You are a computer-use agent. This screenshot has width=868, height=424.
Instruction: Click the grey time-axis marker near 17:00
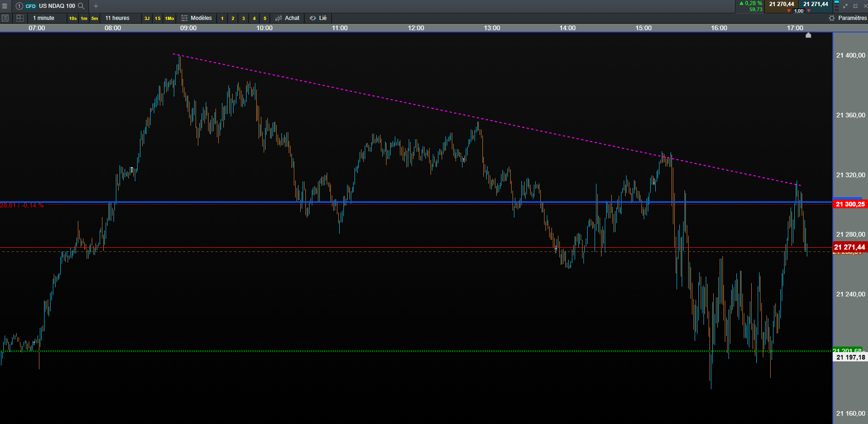[808, 35]
